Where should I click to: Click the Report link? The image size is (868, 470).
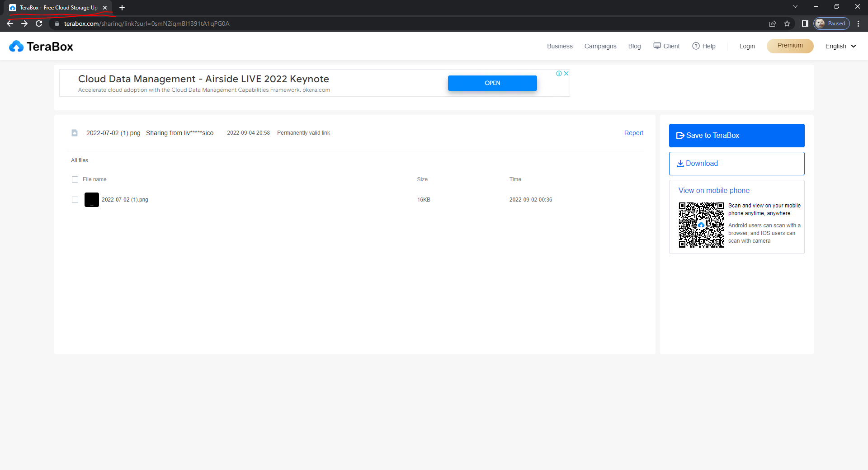[x=633, y=132]
